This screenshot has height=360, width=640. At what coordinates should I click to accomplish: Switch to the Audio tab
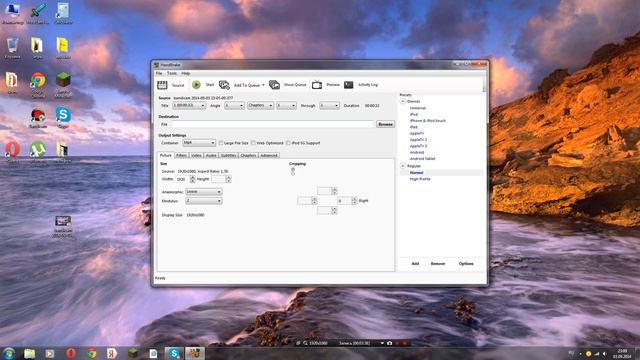(211, 156)
